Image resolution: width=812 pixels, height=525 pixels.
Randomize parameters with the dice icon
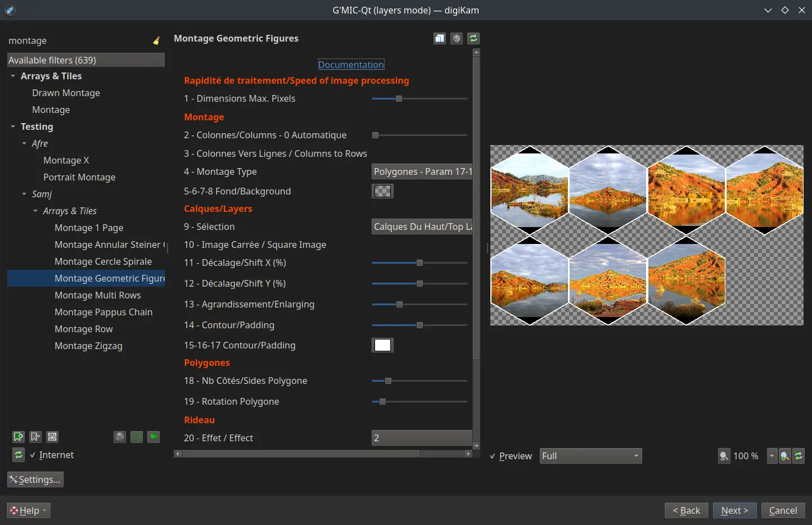[456, 38]
